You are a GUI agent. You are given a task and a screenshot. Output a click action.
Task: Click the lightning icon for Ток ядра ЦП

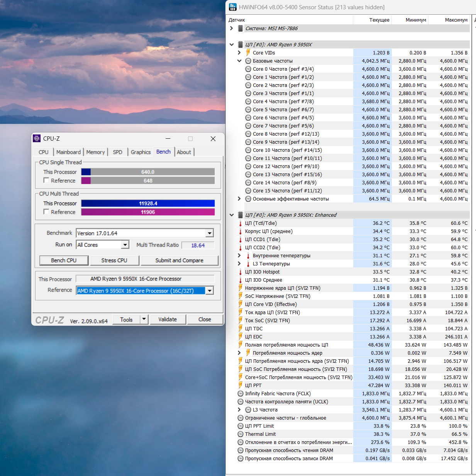pyautogui.click(x=241, y=312)
